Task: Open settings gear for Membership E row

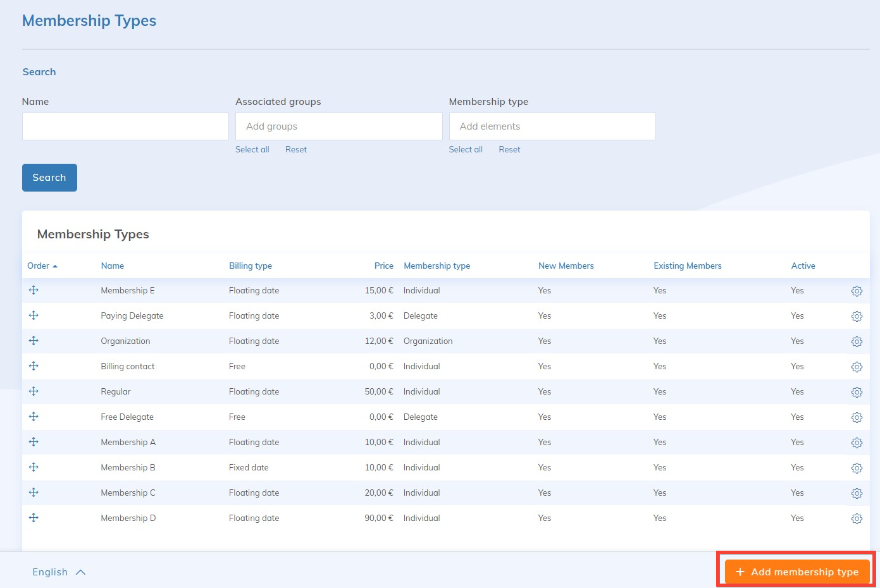Action: 857,291
